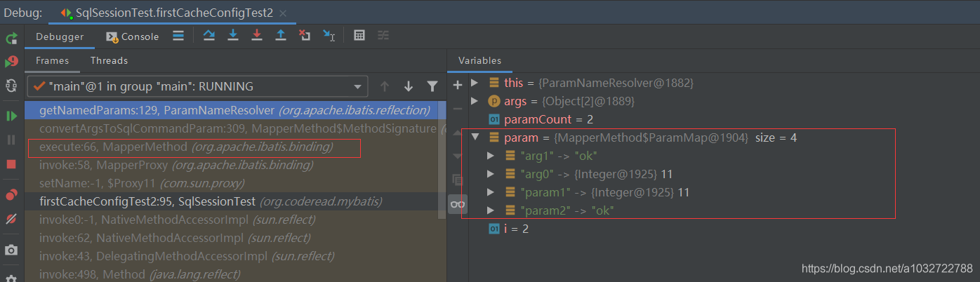The image size is (980, 282).
Task: Stop the debug session
Action: (x=11, y=163)
